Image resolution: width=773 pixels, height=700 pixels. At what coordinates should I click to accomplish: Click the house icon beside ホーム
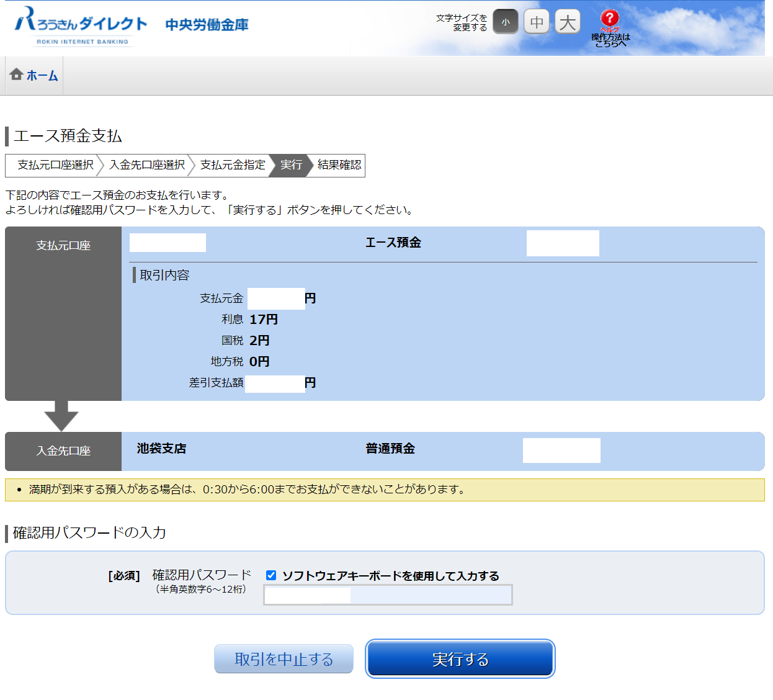pos(17,75)
